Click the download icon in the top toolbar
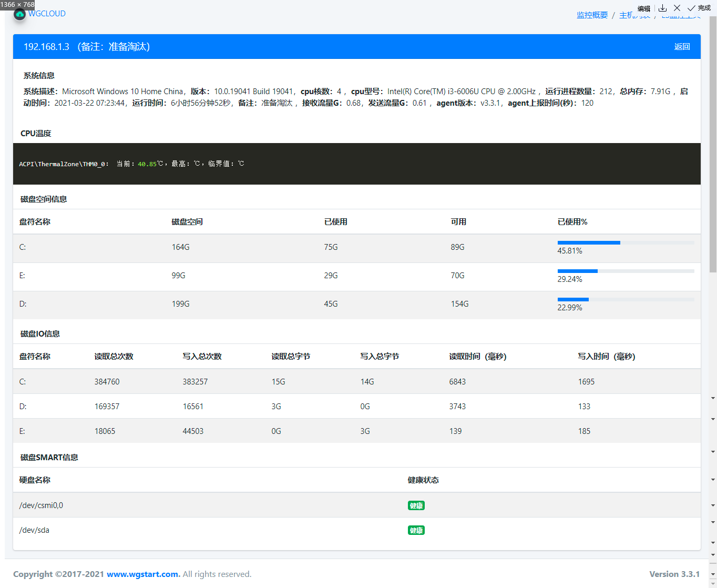This screenshot has height=588, width=717. 662,8
